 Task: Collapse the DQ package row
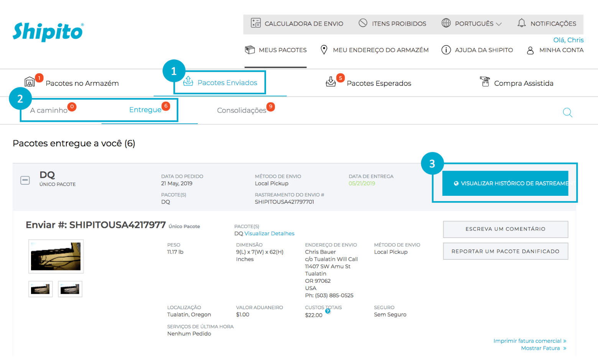pyautogui.click(x=25, y=180)
